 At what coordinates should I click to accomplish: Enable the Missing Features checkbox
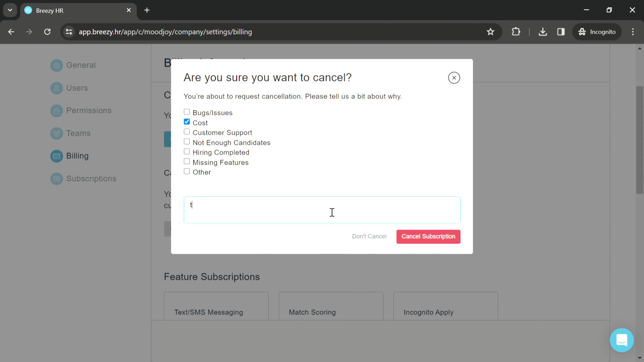click(187, 161)
